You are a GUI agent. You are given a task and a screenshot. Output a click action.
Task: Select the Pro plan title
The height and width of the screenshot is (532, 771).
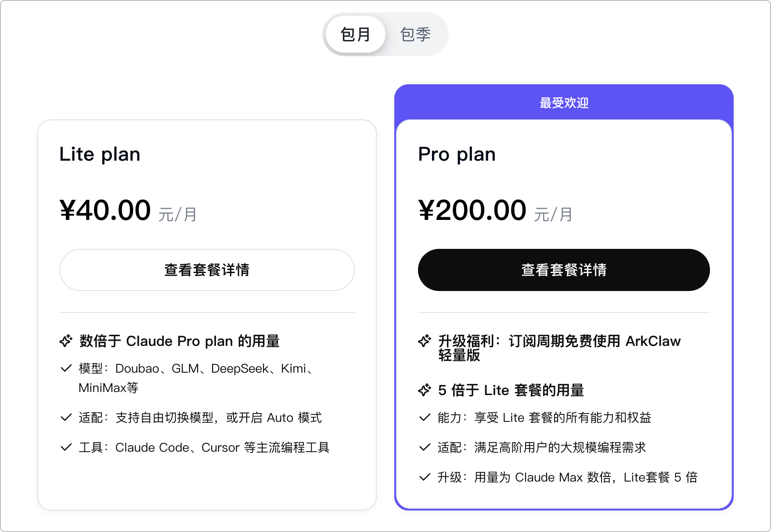click(457, 155)
